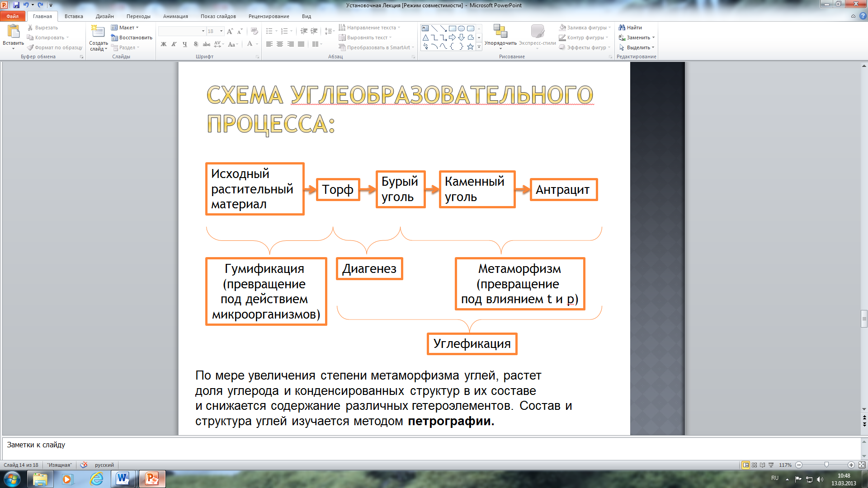Screen dimensions: 868x488
Task: Click the Упорядочить (Arrange) icon
Action: click(500, 31)
